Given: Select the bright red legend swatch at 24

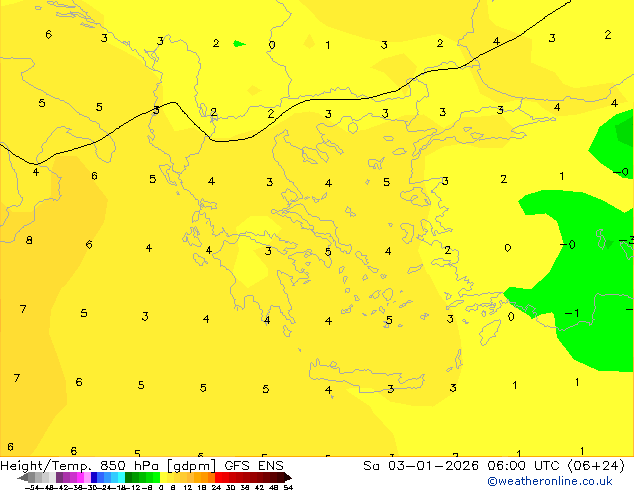Looking at the screenshot, I should [218, 477].
